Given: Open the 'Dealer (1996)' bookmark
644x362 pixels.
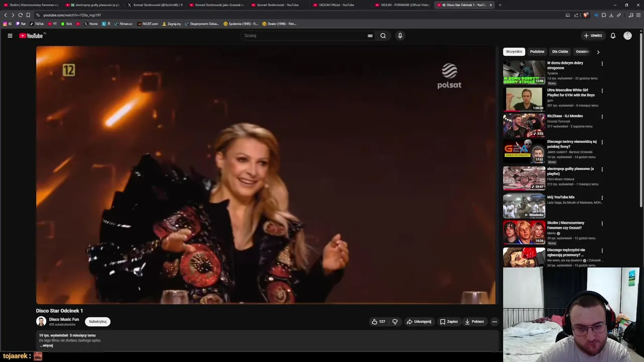Looking at the screenshot, I should click(279, 24).
